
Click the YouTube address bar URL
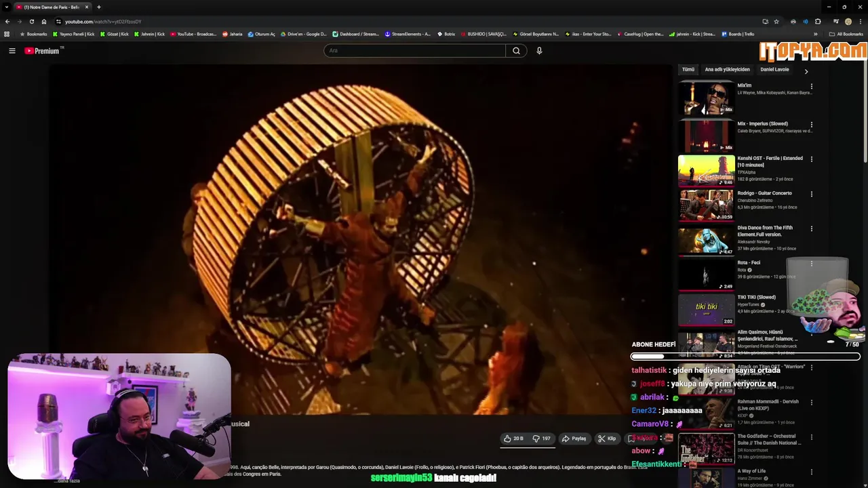click(103, 22)
